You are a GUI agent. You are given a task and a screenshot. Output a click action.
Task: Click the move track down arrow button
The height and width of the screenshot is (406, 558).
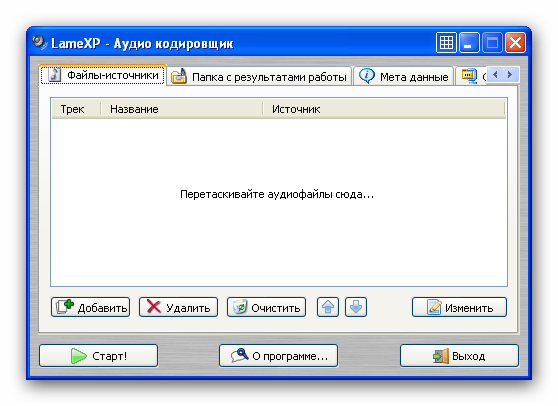356,307
